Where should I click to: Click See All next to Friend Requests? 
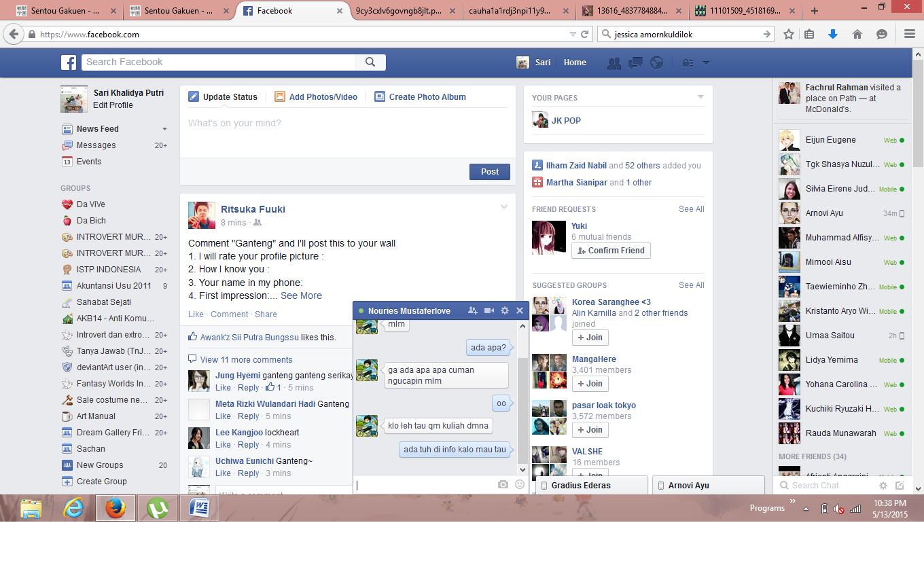[692, 209]
